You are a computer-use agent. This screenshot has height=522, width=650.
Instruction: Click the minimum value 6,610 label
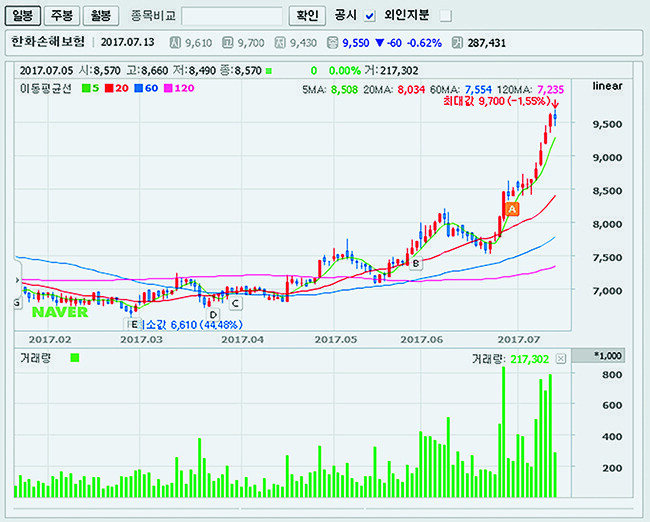(x=192, y=325)
